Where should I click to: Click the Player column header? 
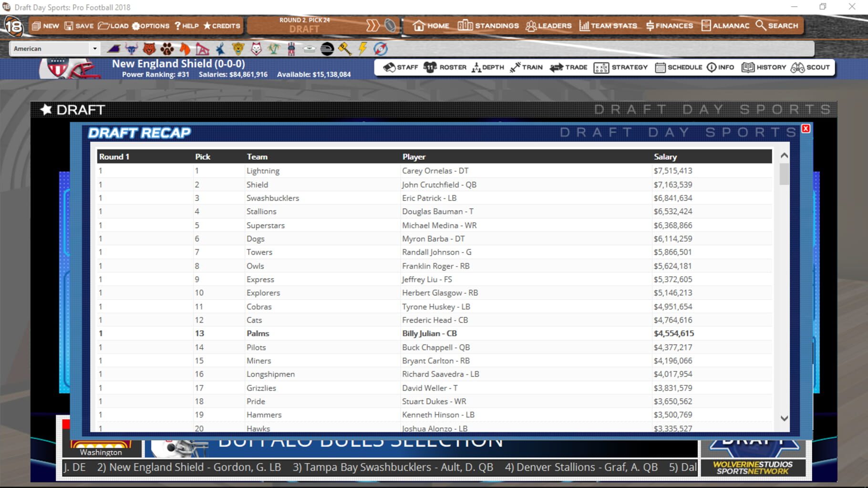point(413,156)
